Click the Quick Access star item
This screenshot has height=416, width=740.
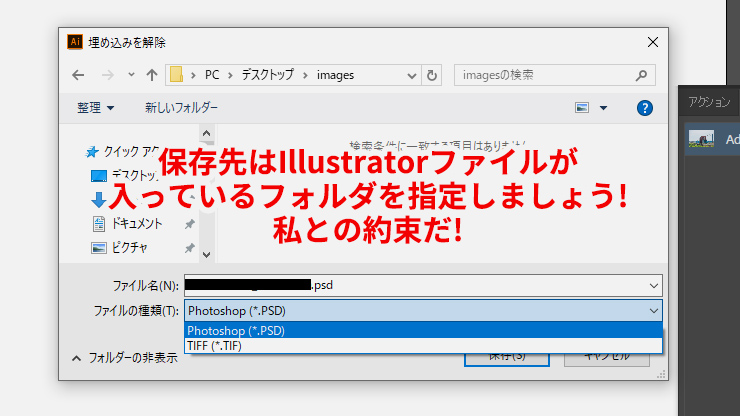click(x=123, y=152)
